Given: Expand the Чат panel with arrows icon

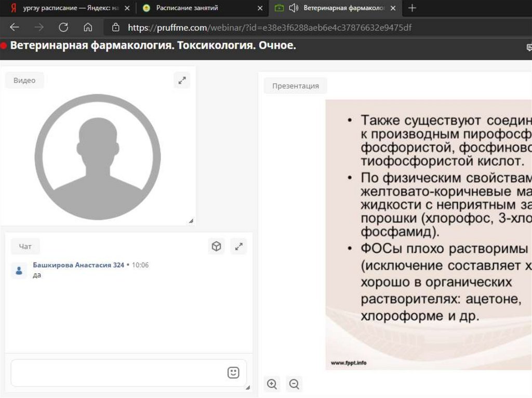Looking at the screenshot, I should [x=239, y=246].
